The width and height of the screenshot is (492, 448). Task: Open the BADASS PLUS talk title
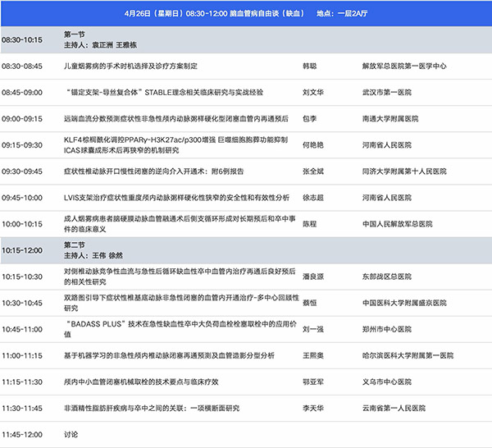173,329
